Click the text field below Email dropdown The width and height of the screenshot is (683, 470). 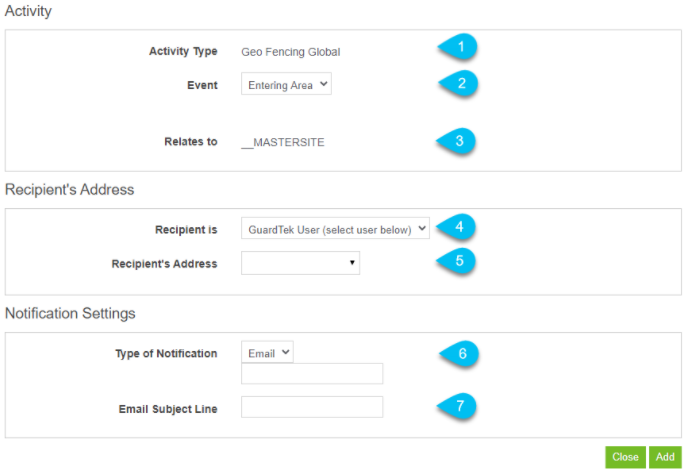pos(312,374)
